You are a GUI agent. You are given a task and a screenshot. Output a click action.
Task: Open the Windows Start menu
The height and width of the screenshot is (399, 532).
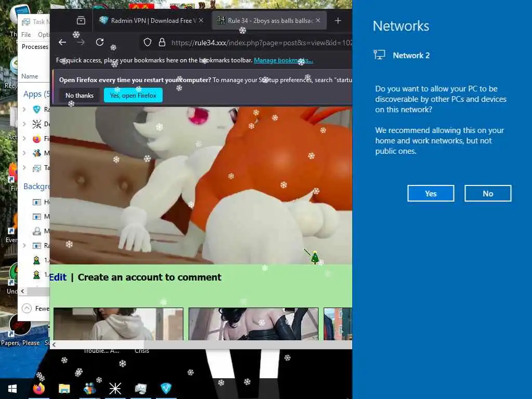[12, 389]
